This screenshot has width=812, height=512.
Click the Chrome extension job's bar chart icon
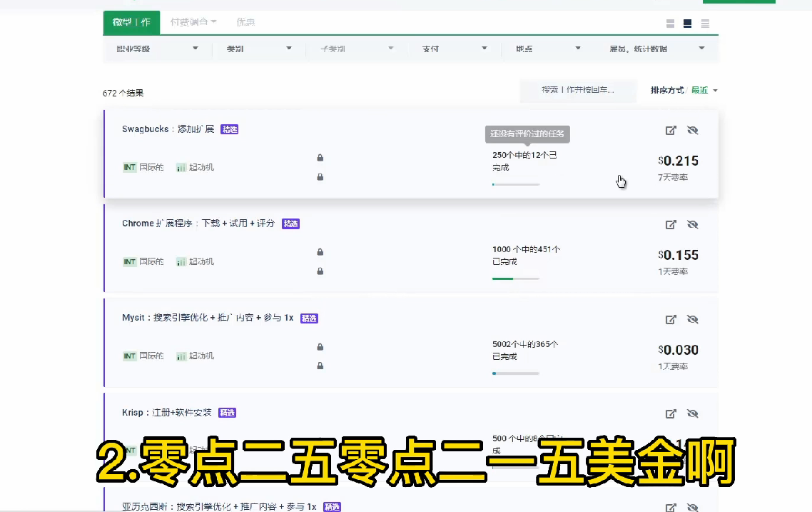tap(181, 262)
